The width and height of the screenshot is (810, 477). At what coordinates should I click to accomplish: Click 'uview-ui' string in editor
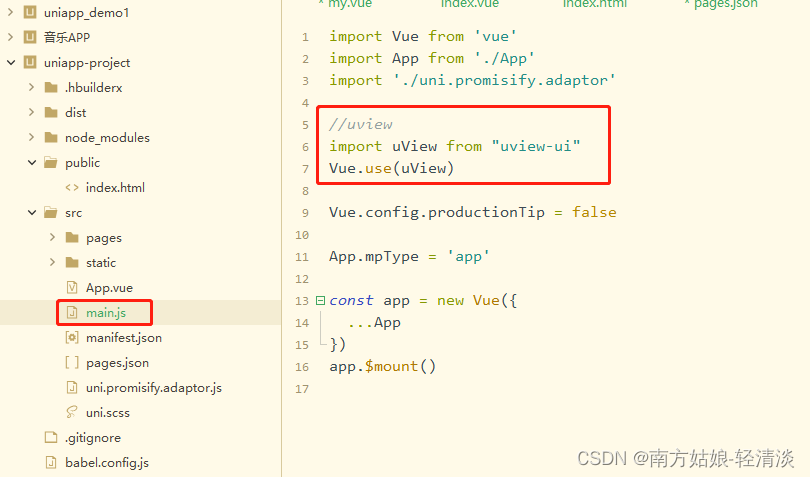point(536,146)
